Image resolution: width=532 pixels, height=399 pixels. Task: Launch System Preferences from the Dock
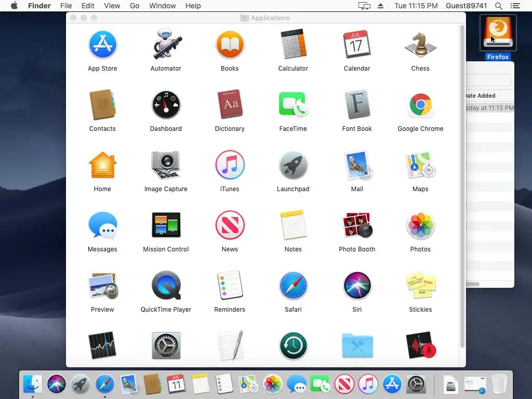point(416,384)
